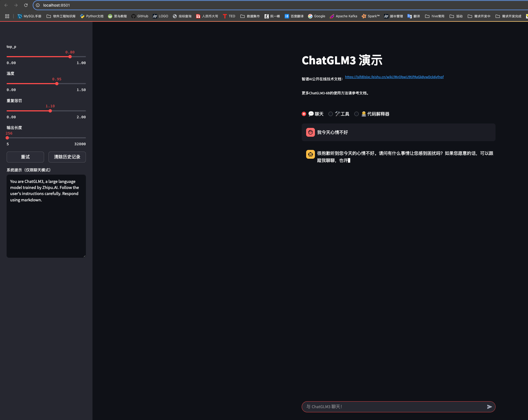Open the 软件工程知识库 bookmark folder
The width and height of the screenshot is (528, 420).
[x=61, y=16]
